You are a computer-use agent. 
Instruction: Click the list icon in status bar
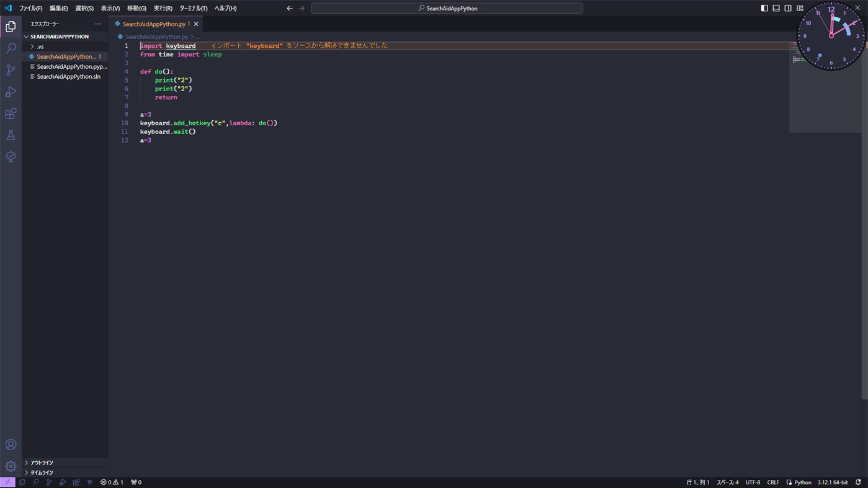click(x=90, y=482)
